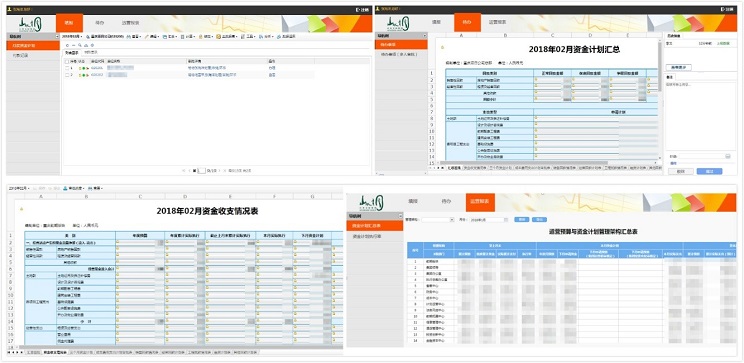The width and height of the screenshot is (744, 363).
Task: Open the second sheet tab at bottom of 资金计划汇总
Action: (x=475, y=168)
